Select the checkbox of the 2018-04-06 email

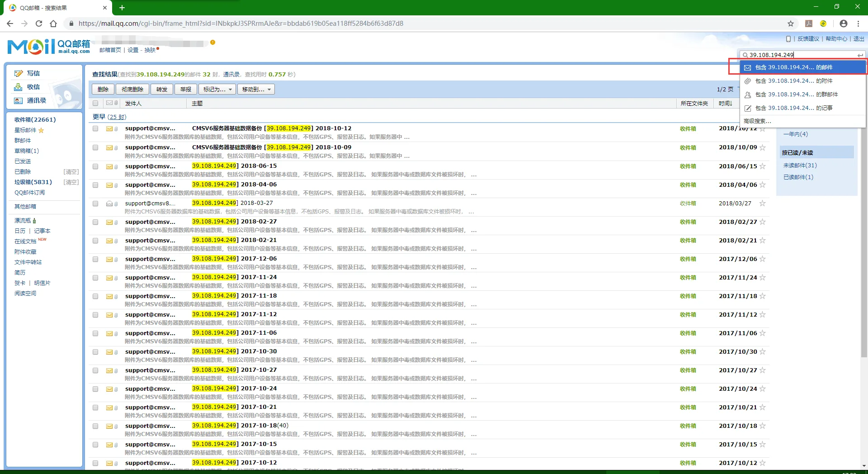click(x=95, y=185)
